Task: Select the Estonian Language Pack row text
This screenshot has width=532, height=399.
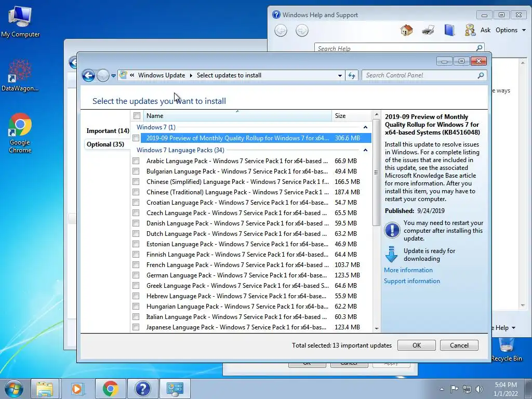Action: click(x=237, y=244)
